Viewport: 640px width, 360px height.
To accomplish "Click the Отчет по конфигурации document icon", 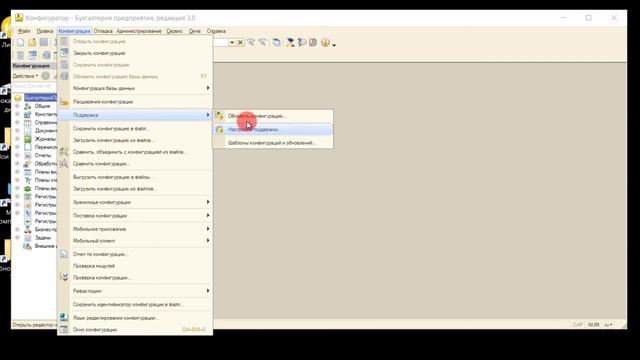I will (64, 254).
